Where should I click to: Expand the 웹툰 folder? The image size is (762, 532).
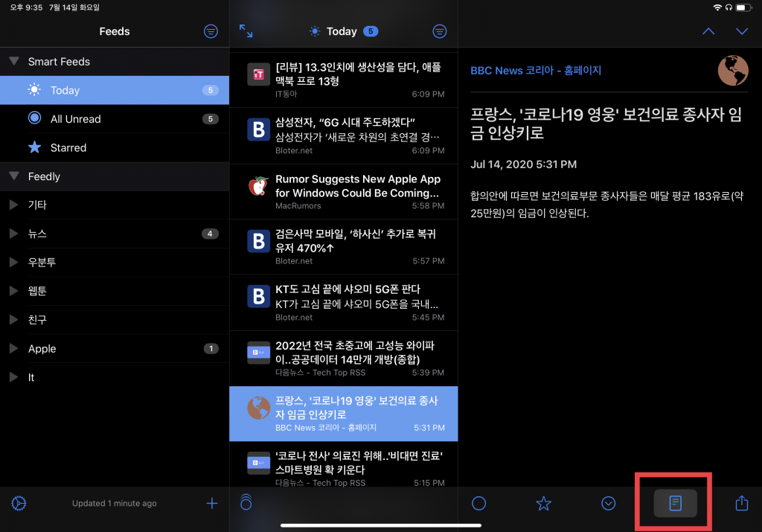pos(13,290)
